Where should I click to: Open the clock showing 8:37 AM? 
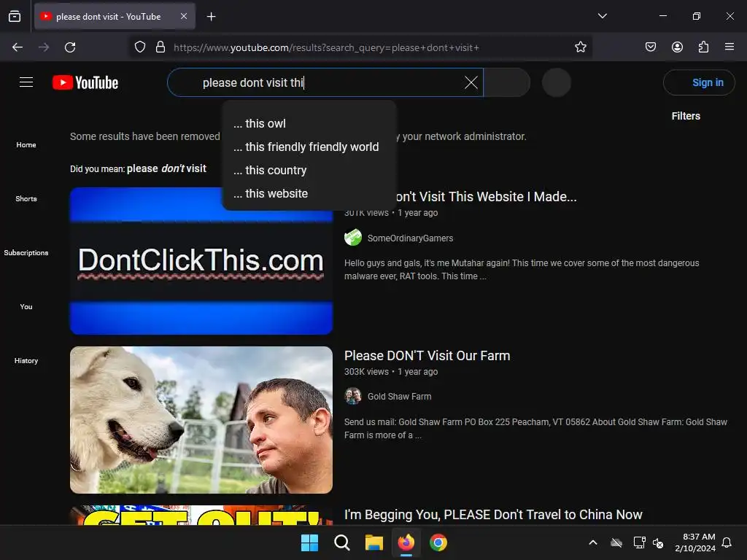pyautogui.click(x=695, y=542)
